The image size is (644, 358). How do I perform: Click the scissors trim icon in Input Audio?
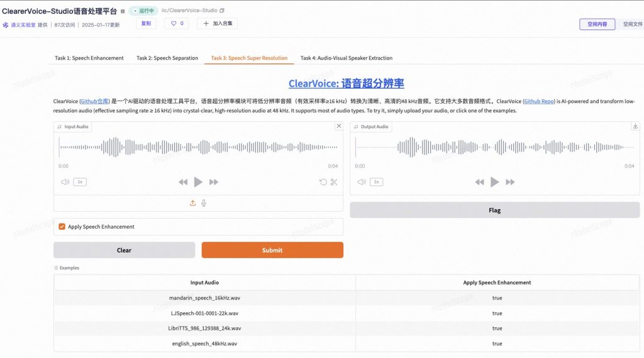click(334, 182)
